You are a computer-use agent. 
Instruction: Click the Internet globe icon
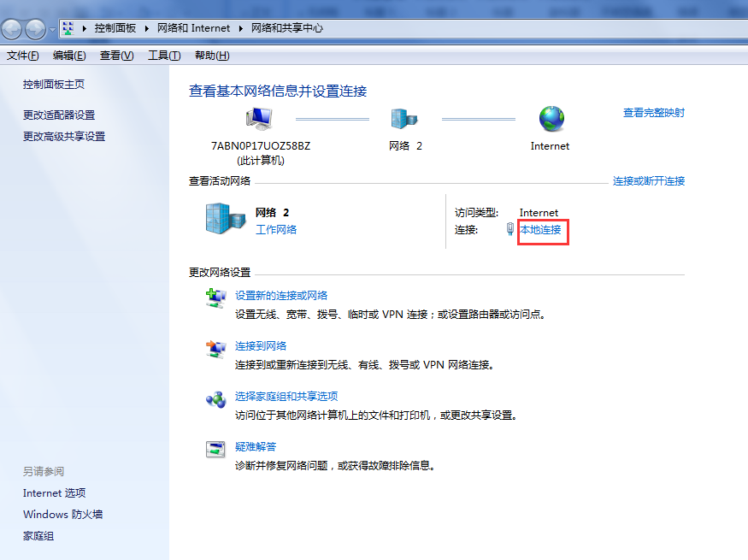click(551, 119)
